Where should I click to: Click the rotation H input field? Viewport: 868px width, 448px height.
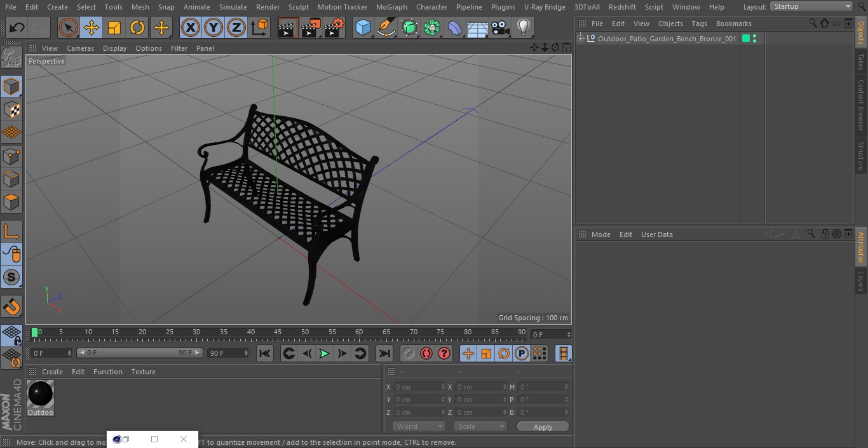(x=543, y=387)
